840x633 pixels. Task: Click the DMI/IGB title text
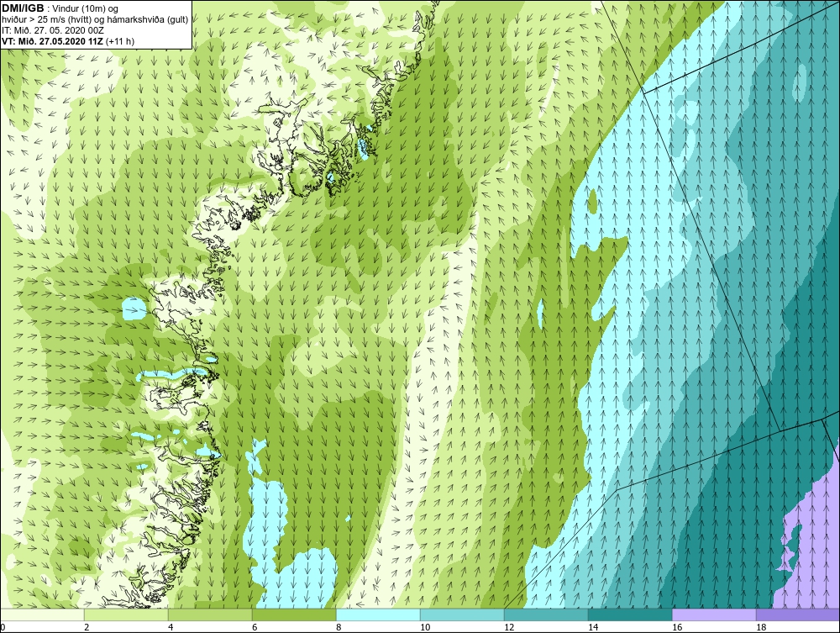pos(23,8)
